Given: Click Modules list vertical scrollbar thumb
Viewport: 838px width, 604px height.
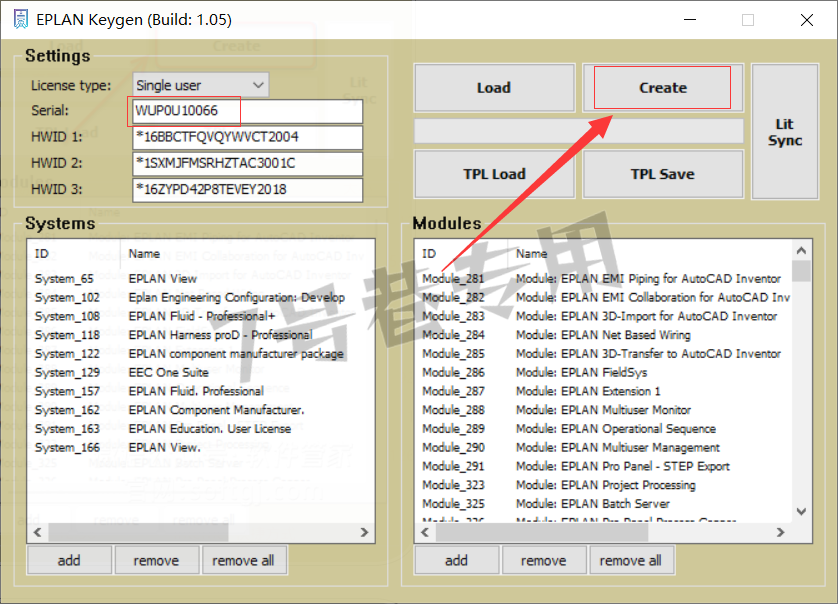Looking at the screenshot, I should (801, 270).
